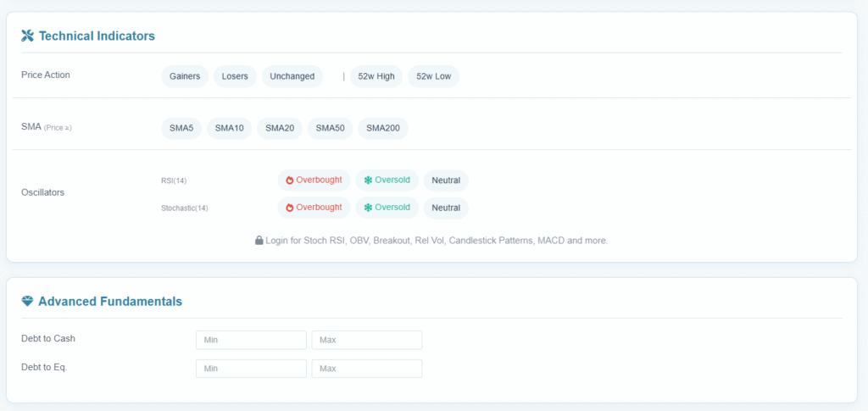Toggle the Losers price action filter

(235, 76)
